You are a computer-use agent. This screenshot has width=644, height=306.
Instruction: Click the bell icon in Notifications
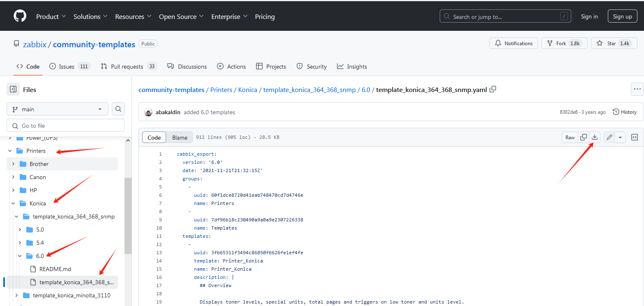click(498, 43)
